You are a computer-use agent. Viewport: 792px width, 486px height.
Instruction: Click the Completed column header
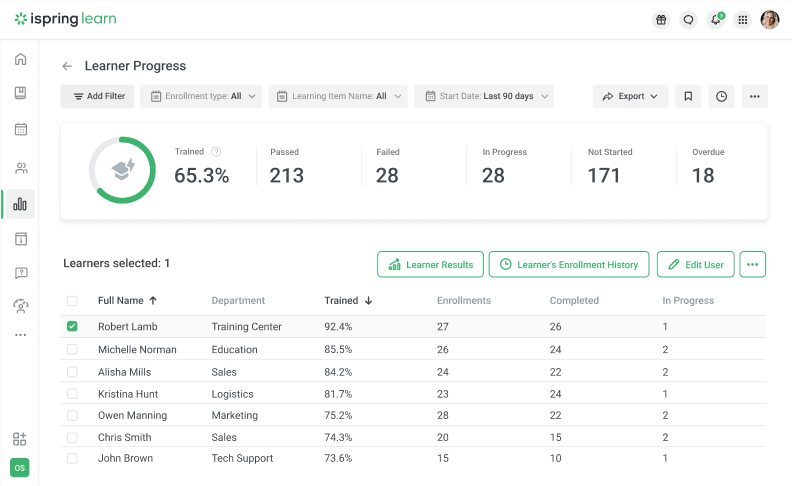pyautogui.click(x=574, y=301)
